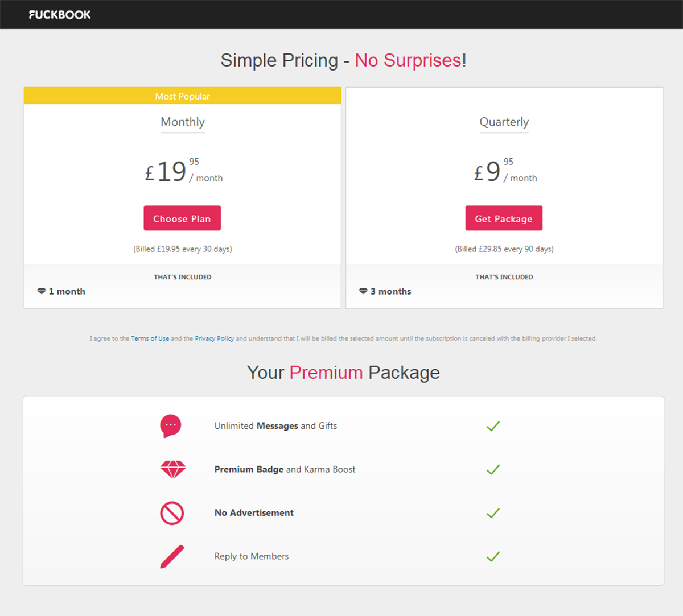The height and width of the screenshot is (616, 683).
Task: Click the pink chat bubble Messages icon
Action: [171, 426]
